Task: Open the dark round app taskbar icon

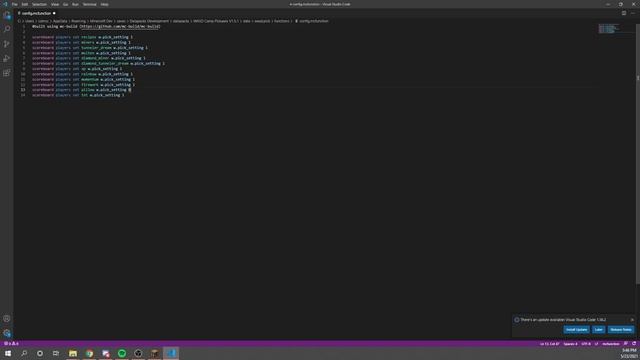Action: pos(138,353)
